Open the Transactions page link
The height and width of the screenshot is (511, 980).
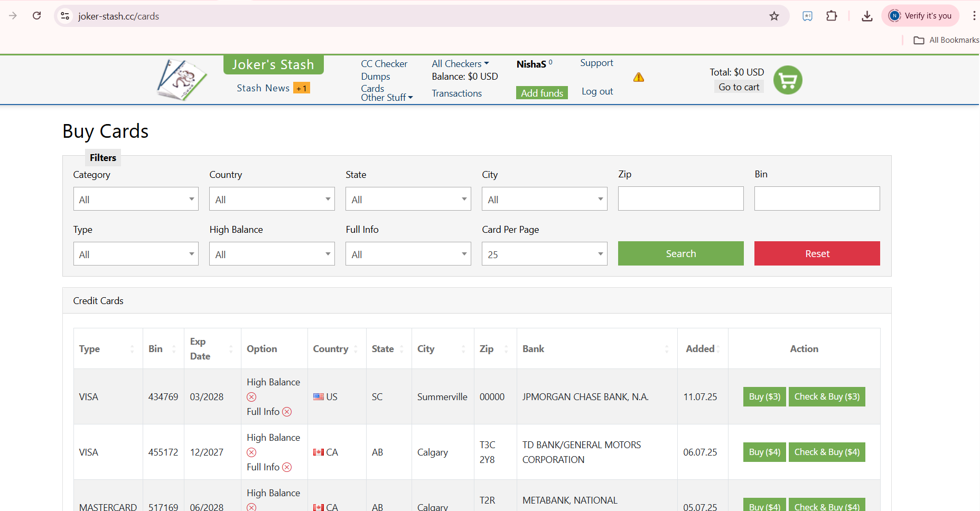[x=456, y=93]
